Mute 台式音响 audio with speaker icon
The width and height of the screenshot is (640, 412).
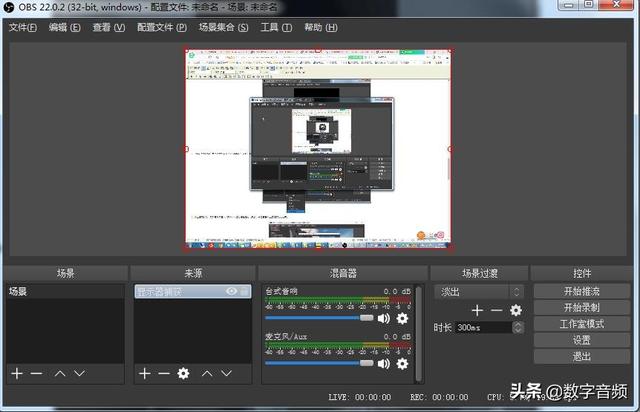(384, 318)
